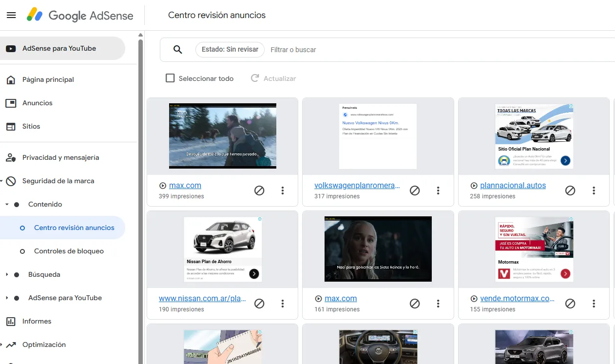
Task: Open the three-dot menu on plannacional.autos card
Action: (x=594, y=191)
